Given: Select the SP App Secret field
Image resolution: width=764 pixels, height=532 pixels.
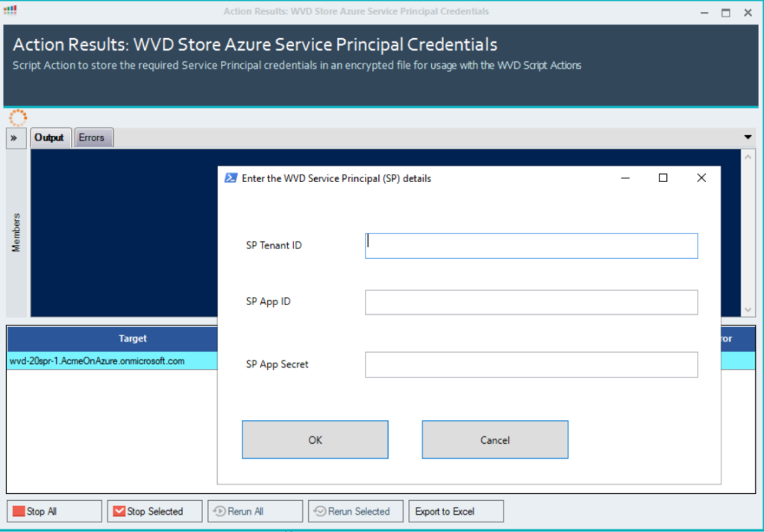Looking at the screenshot, I should (531, 364).
